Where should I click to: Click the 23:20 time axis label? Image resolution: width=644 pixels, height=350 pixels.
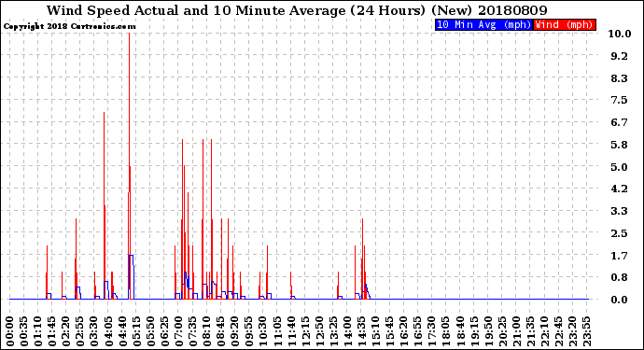click(x=573, y=331)
